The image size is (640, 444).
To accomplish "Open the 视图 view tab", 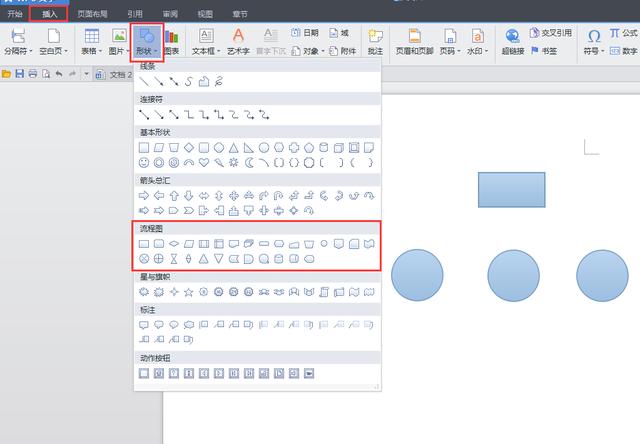I will tap(205, 14).
